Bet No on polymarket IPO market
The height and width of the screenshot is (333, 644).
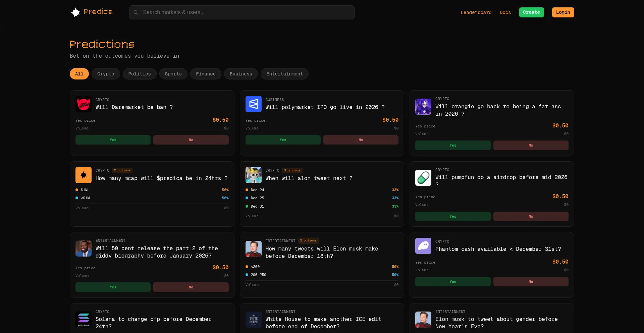tap(361, 140)
